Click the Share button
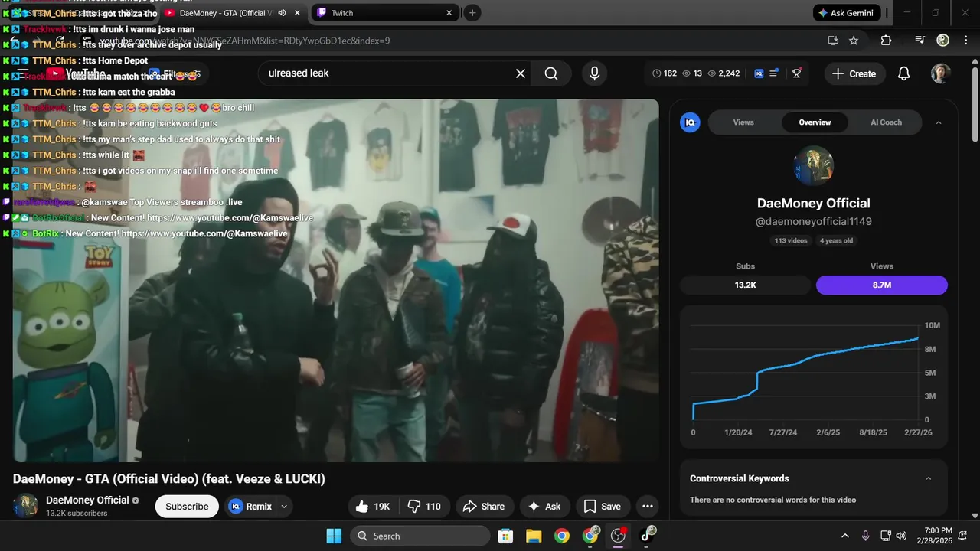This screenshot has width=980, height=551. pos(483,506)
